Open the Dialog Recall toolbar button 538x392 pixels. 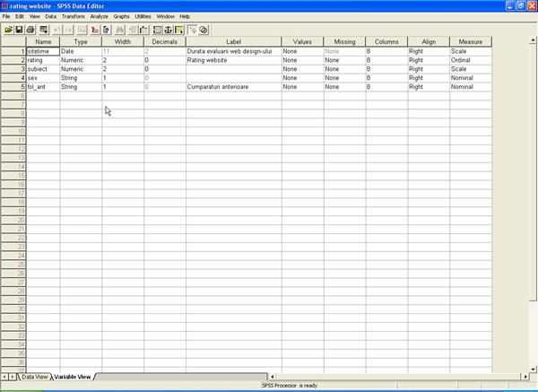[x=44, y=30]
